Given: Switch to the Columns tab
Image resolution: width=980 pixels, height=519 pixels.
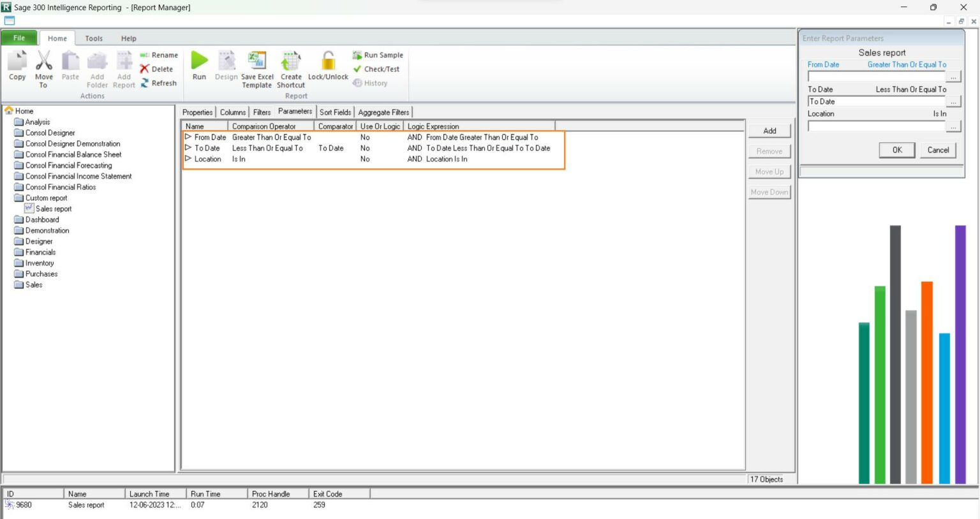Looking at the screenshot, I should [232, 112].
